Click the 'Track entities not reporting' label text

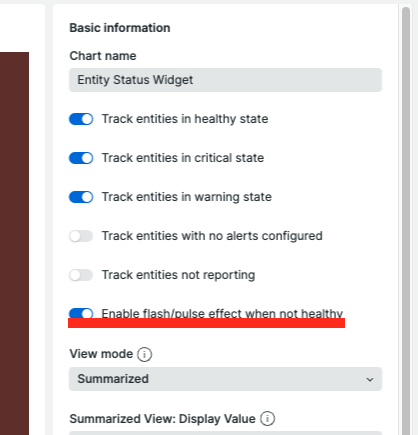(178, 275)
